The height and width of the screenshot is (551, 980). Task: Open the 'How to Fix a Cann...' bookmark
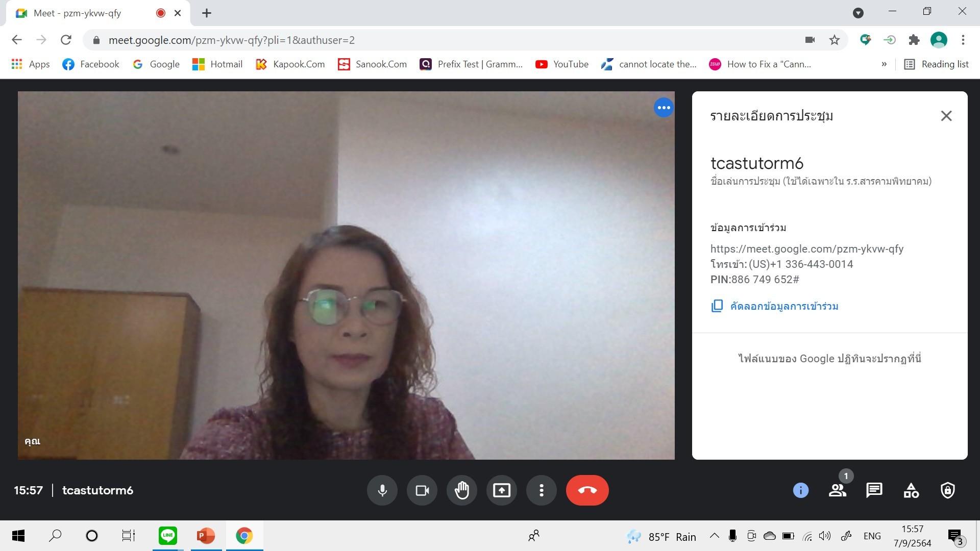760,64
